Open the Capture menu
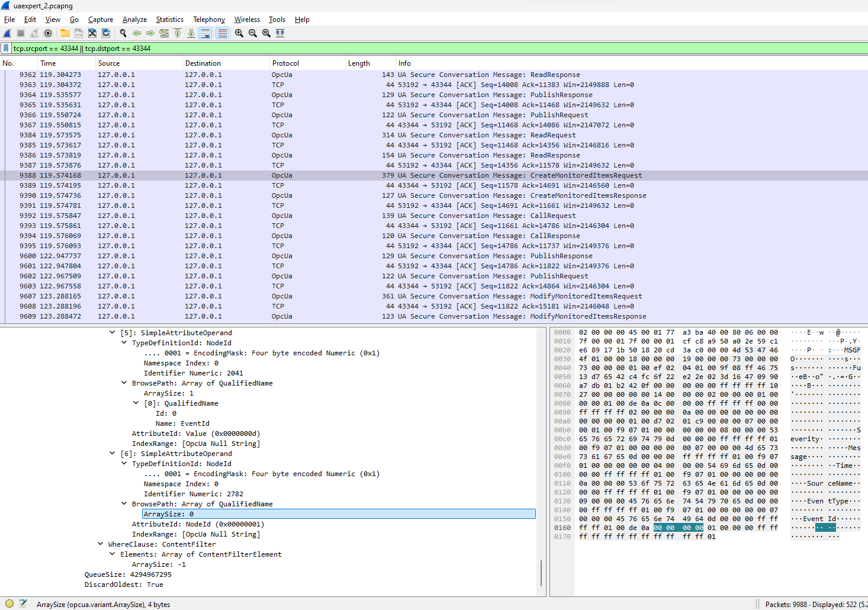This screenshot has height=610, width=868. [101, 20]
